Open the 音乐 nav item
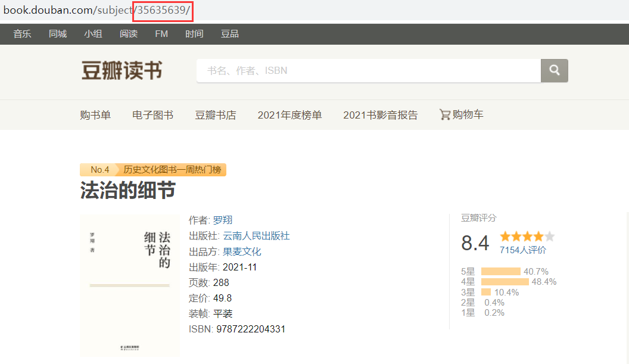Viewport: 629px width, 364px height. click(22, 34)
